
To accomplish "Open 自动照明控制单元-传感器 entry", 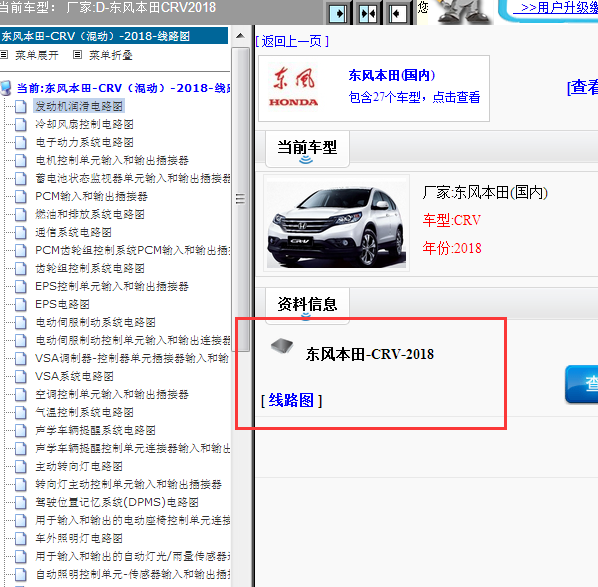I will click(133, 574).
